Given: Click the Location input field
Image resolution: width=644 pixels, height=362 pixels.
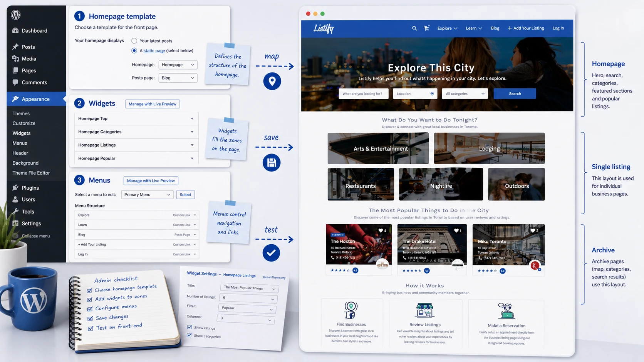Looking at the screenshot, I should 415,93.
